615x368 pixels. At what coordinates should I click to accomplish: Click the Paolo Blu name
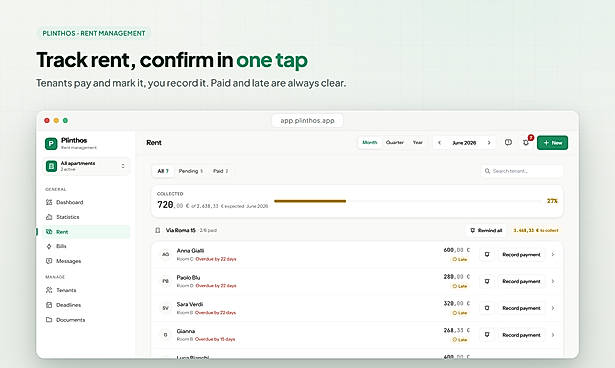[x=188, y=277]
